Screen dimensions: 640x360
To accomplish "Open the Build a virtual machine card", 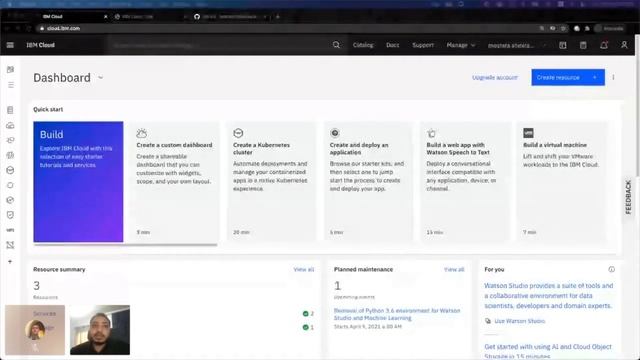I will (x=561, y=182).
